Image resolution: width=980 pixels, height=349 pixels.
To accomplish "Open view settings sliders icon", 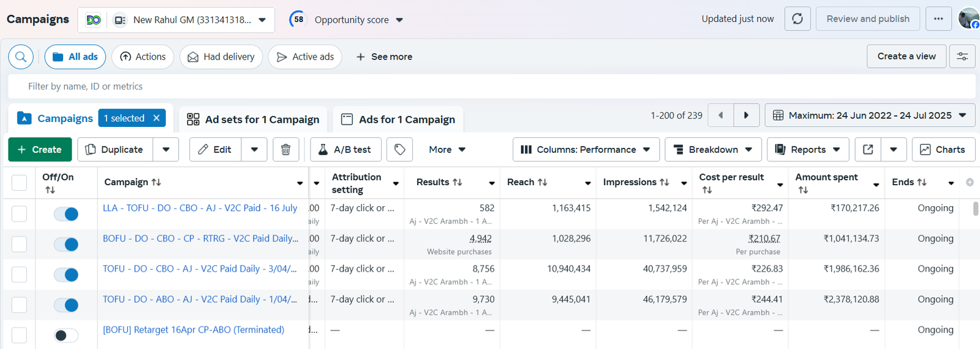I will (x=962, y=56).
